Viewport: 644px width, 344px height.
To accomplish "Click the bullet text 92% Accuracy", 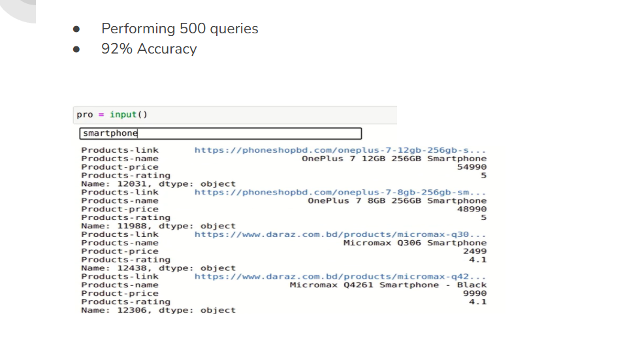I will [149, 49].
